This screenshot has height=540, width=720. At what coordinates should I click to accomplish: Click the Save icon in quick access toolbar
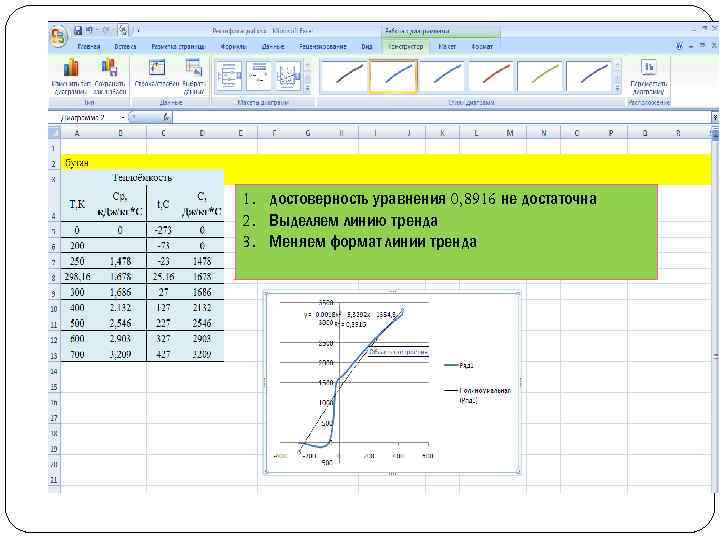pos(78,30)
